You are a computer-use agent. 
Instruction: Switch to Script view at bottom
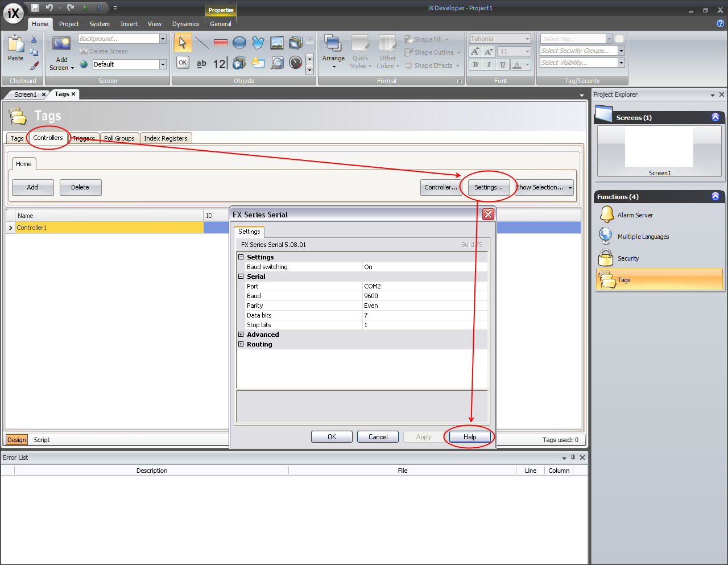(42, 440)
